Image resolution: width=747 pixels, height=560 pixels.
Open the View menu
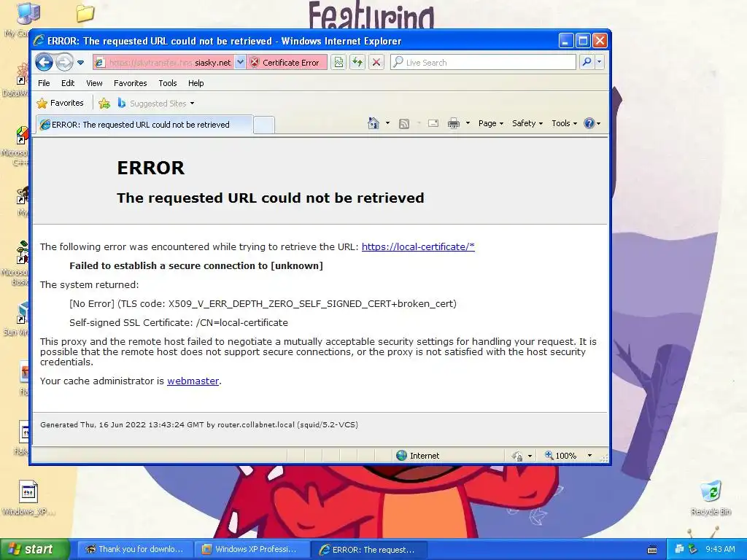[x=94, y=83]
